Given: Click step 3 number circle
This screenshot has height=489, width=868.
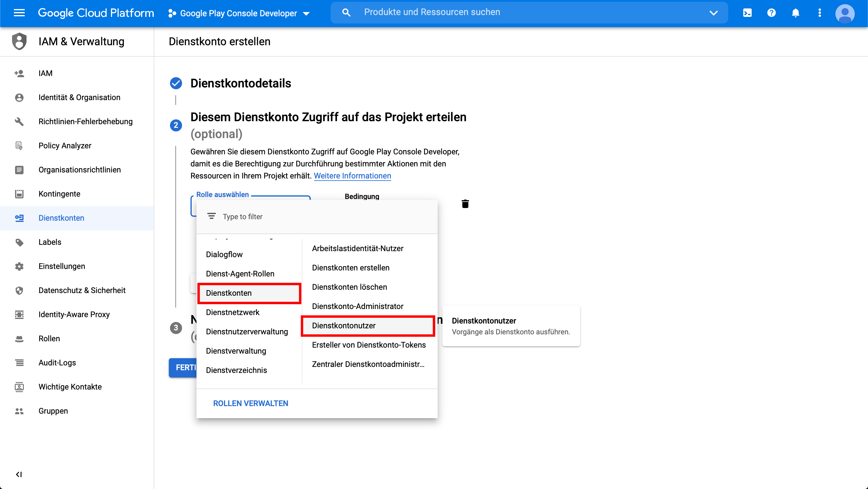Looking at the screenshot, I should point(176,328).
